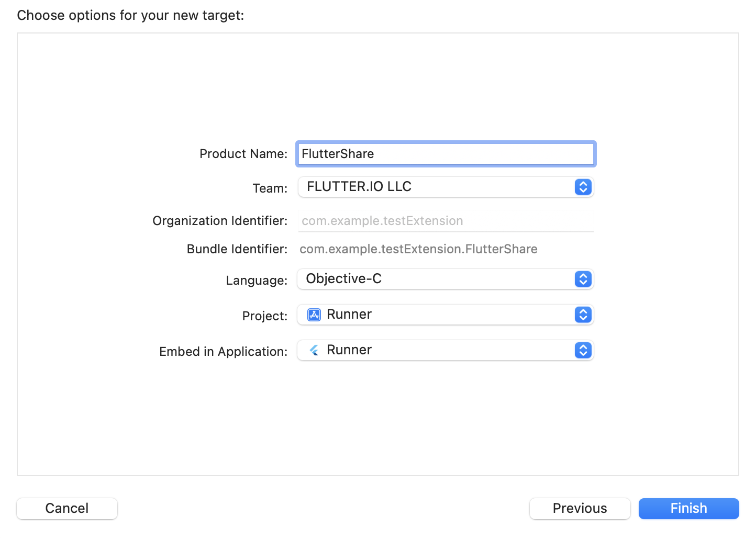The height and width of the screenshot is (538, 756).
Task: Click the Embed in Application label
Action: [x=223, y=352]
